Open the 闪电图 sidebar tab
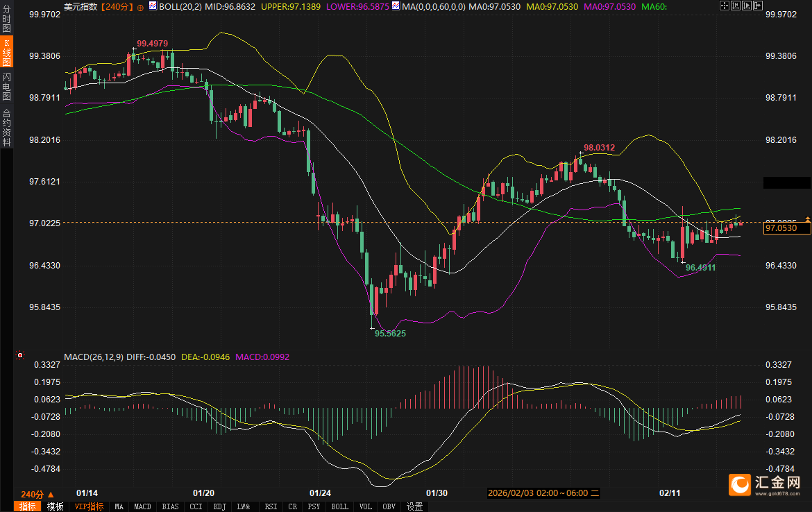812x512 pixels. coord(6,86)
